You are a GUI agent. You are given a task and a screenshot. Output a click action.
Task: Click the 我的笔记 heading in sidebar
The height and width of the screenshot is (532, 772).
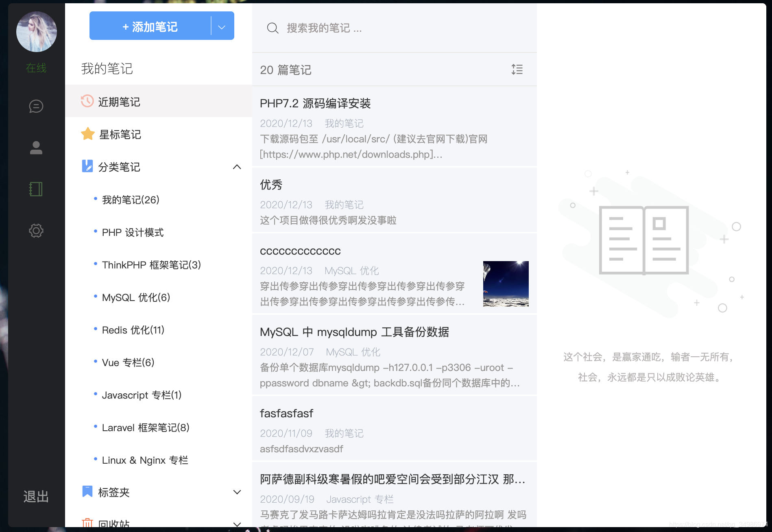coord(107,69)
